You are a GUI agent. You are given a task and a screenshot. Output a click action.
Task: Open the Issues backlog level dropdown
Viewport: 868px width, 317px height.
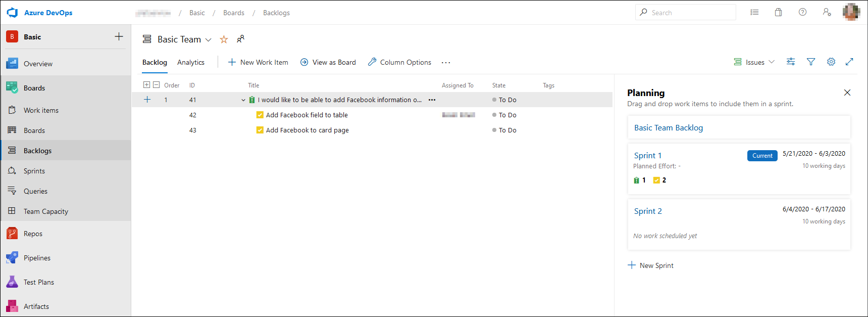754,62
